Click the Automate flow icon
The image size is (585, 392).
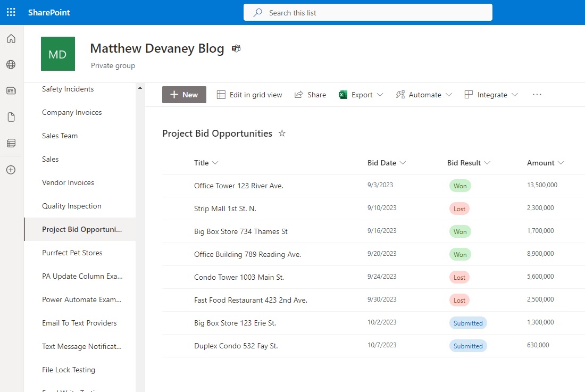(x=400, y=94)
